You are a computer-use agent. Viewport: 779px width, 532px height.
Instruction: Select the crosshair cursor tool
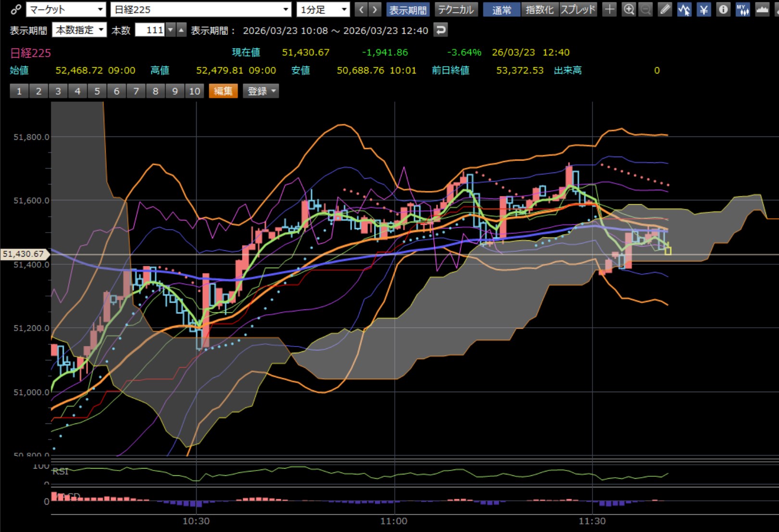(x=609, y=10)
